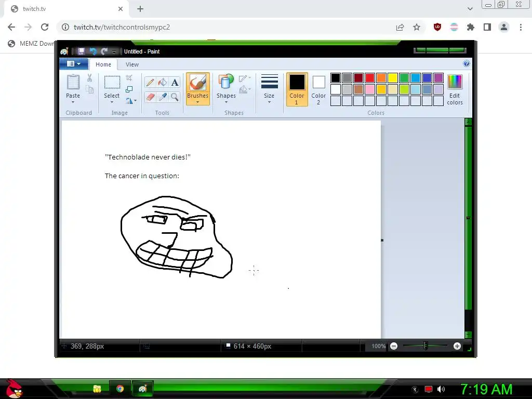Pick the green color swatch
This screenshot has height=399, width=532.
click(404, 78)
